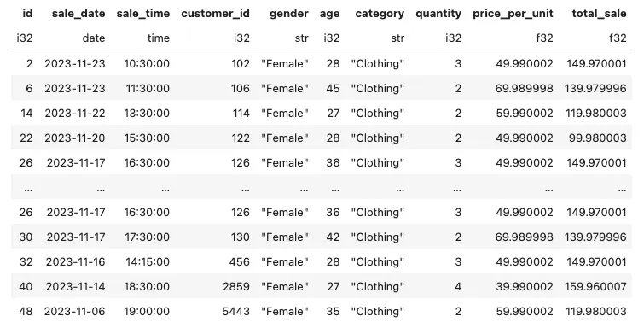Click the sale_time cell 14:15:00
644x334 pixels.
coord(148,262)
